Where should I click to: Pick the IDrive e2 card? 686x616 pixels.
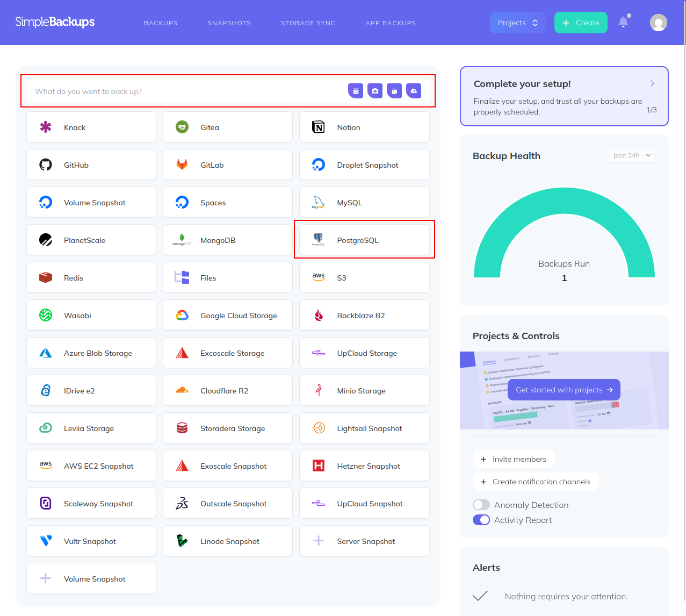click(x=91, y=391)
